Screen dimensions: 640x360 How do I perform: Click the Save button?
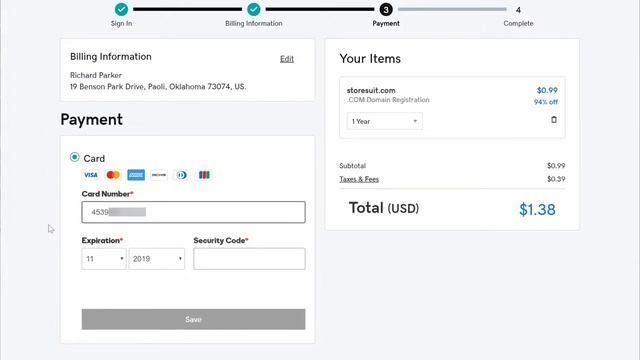coord(193,319)
